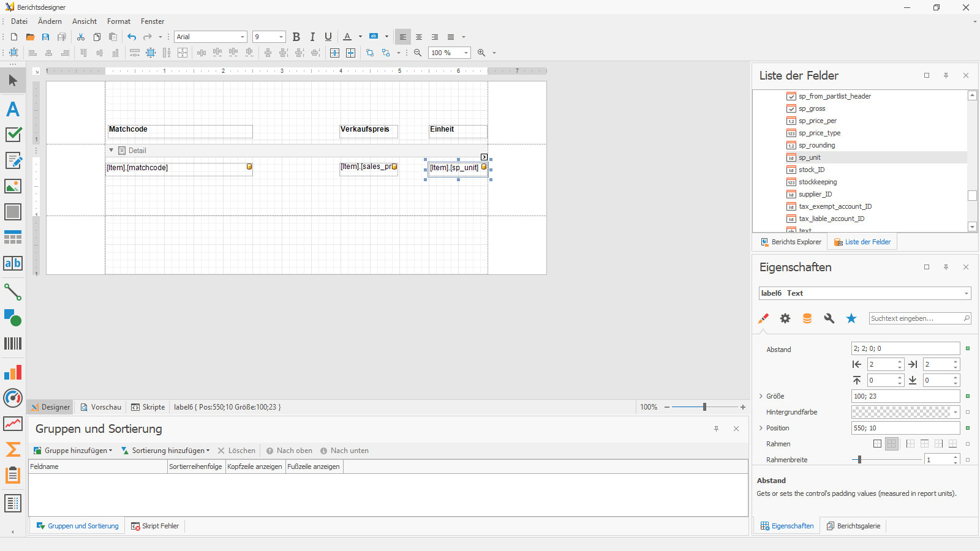980x551 pixels.
Task: Adjust the Rahmenbreite slider
Action: coord(859,459)
